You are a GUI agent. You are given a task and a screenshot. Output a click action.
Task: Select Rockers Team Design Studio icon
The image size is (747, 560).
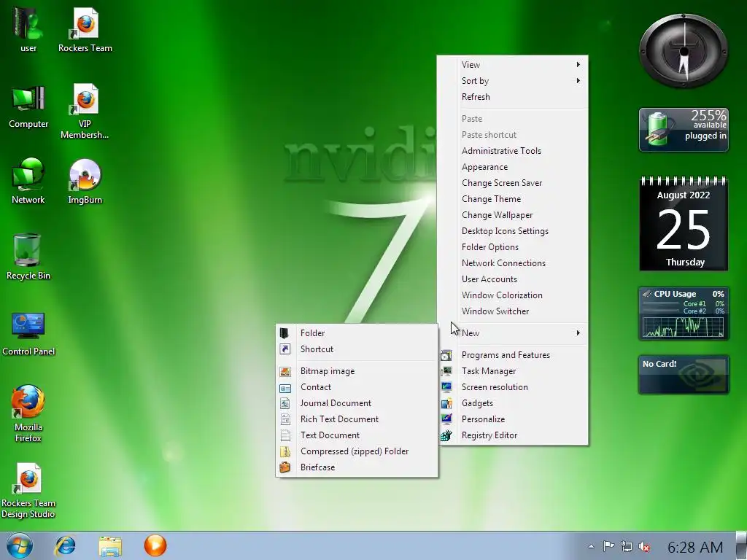(28, 491)
